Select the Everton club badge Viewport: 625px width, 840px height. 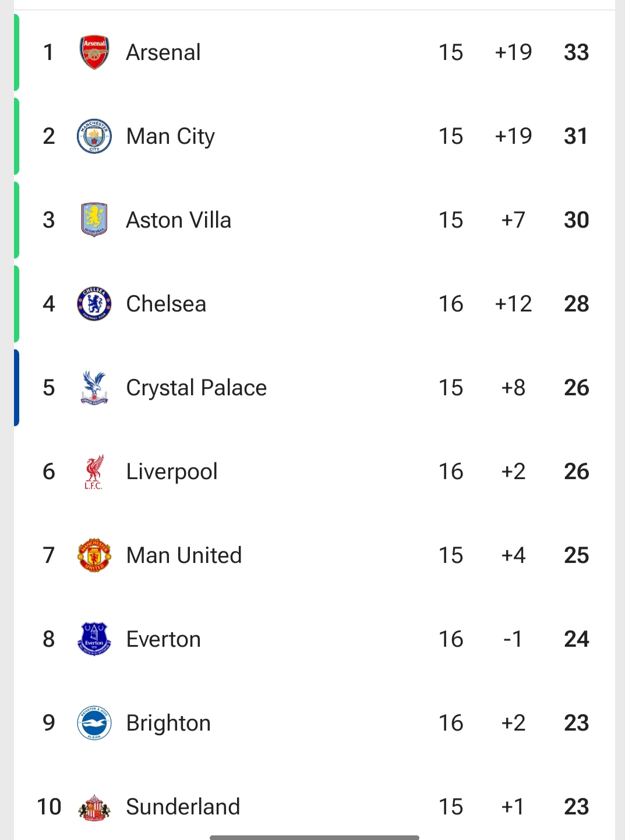[94, 639]
